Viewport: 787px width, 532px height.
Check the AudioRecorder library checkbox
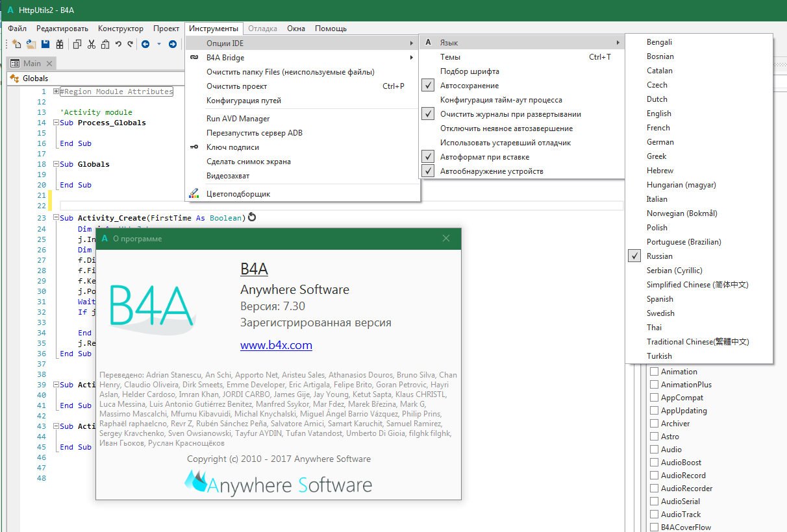click(x=655, y=489)
